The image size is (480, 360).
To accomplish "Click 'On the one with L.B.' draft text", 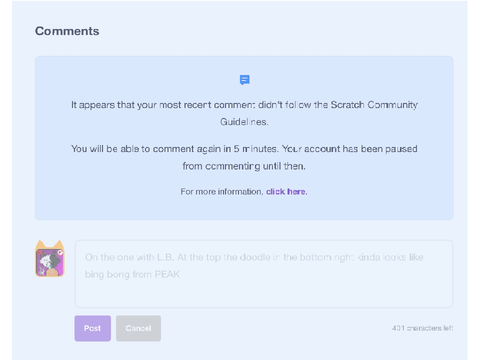I will (x=130, y=257).
